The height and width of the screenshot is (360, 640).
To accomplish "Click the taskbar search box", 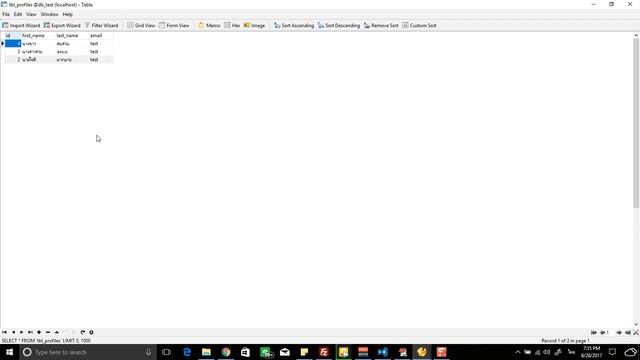I will (88, 352).
